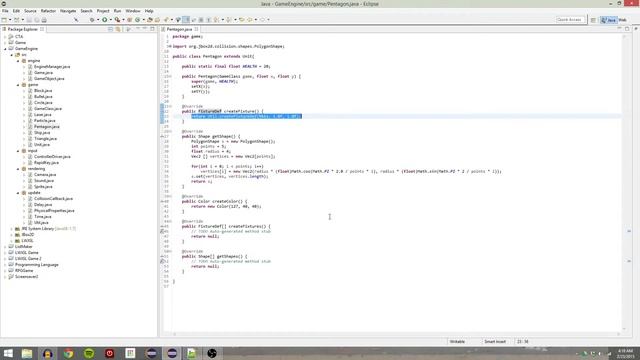
Task: Select CollisionCallback.java in tree
Action: (53, 199)
